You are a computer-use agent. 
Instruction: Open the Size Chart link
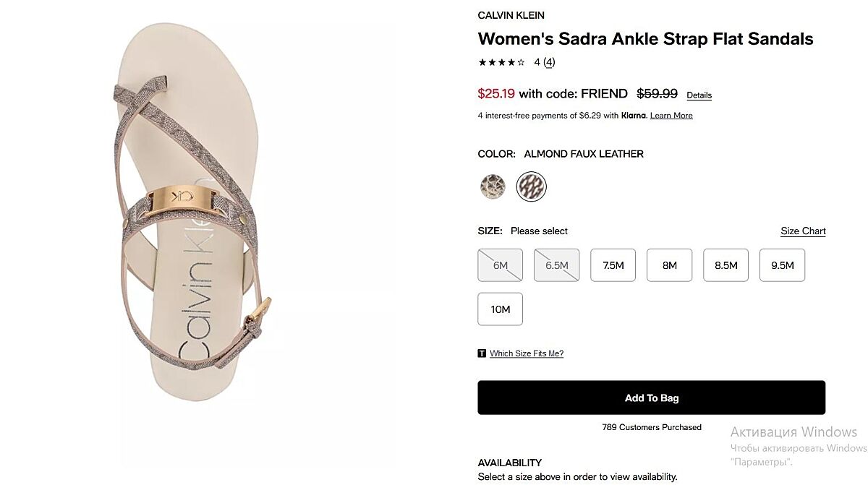(x=803, y=231)
